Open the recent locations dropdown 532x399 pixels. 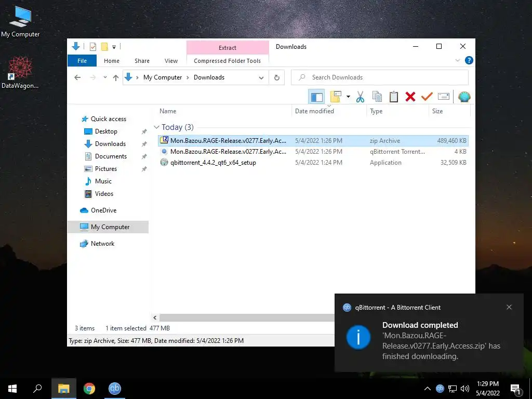click(105, 77)
